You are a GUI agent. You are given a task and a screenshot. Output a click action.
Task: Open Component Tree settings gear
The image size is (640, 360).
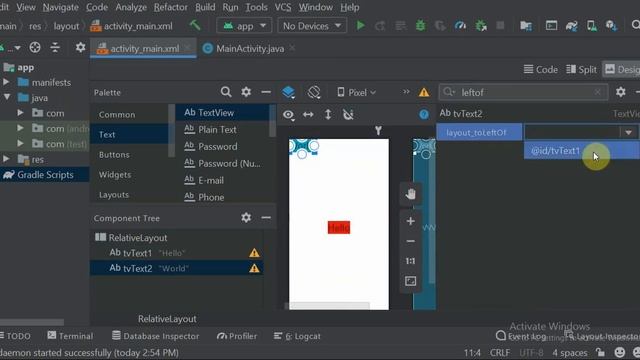246,218
